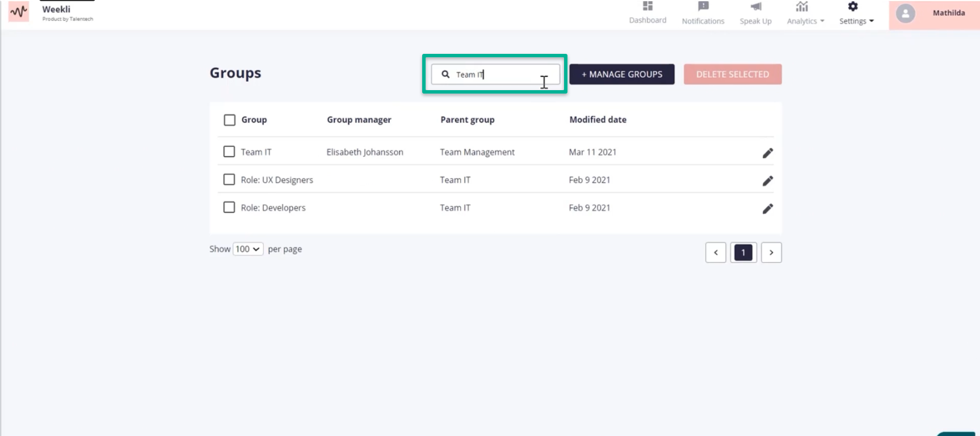Check the Role: UX Designers checkbox
Viewport: 980px width, 436px height.
229,180
